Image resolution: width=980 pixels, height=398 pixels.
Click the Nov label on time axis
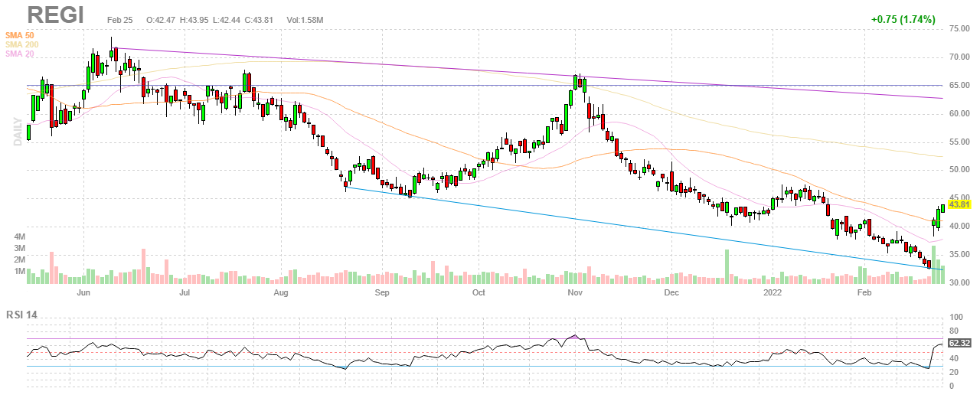pos(574,292)
